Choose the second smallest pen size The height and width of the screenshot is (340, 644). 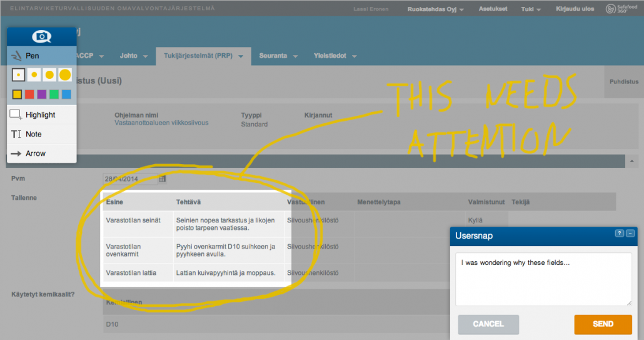[x=34, y=75]
